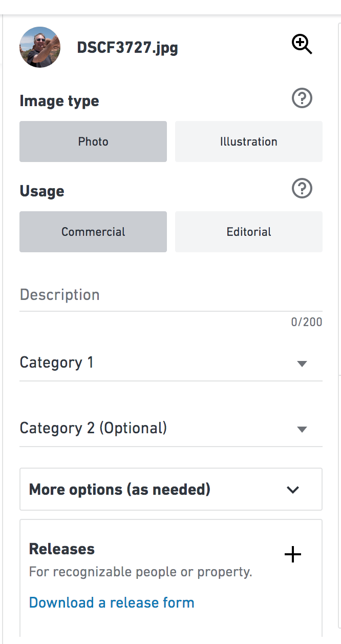Image resolution: width=341 pixels, height=644 pixels.
Task: Open Download a release form link
Action: [112, 602]
